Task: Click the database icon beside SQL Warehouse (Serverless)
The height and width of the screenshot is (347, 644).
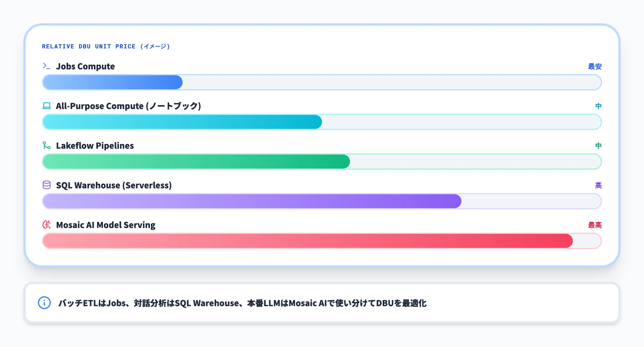Action: coord(46,185)
